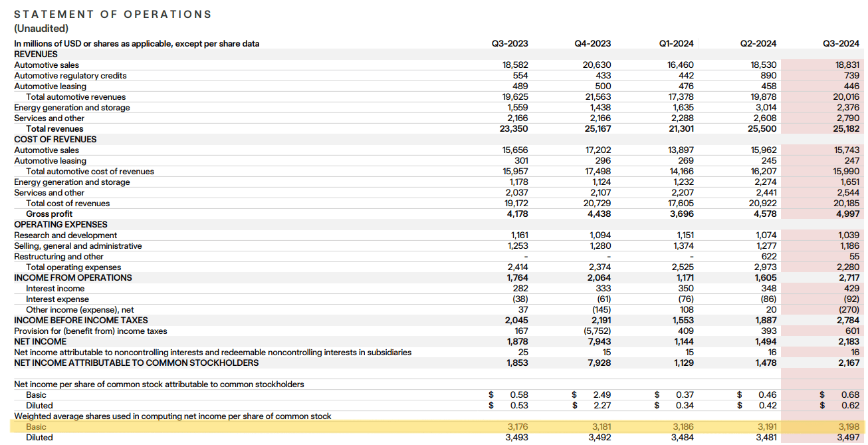Click the Interest income row label
Viewport: 868px width, 445px height.
[55, 289]
